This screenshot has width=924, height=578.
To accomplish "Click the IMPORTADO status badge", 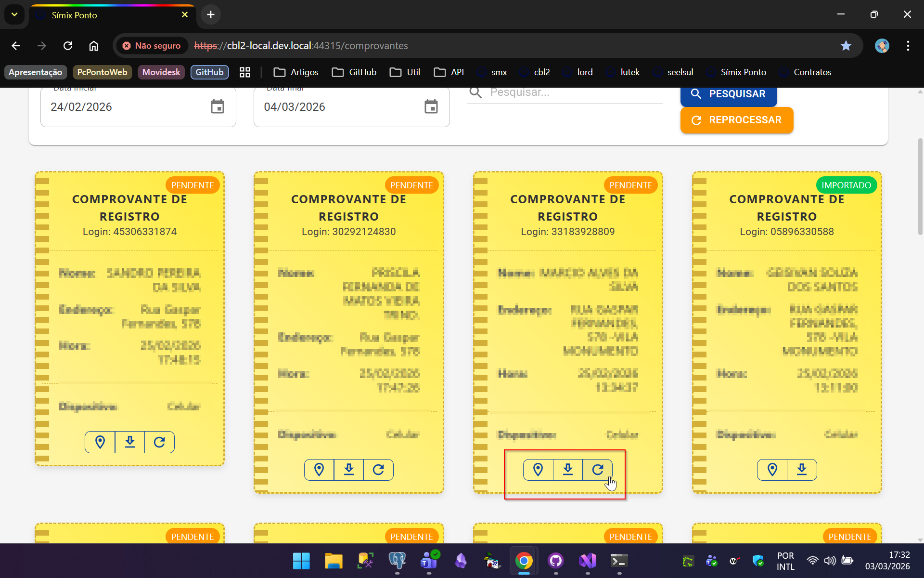I will (846, 185).
